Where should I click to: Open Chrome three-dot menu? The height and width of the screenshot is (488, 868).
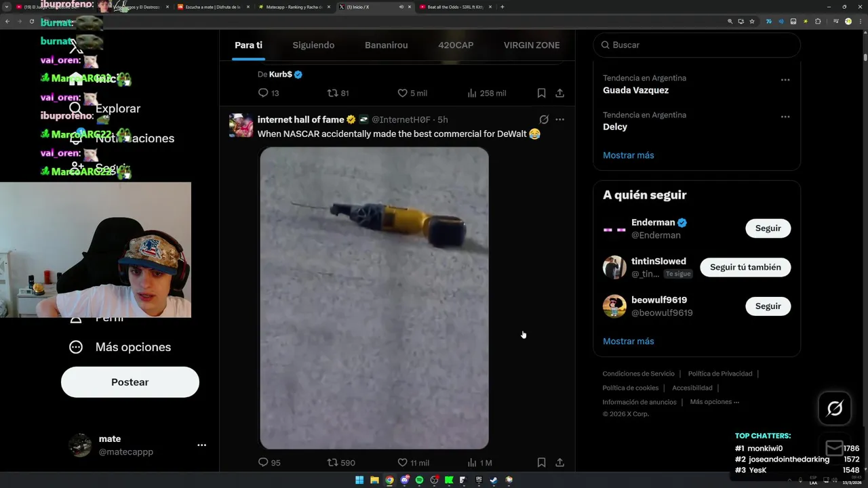tap(861, 21)
